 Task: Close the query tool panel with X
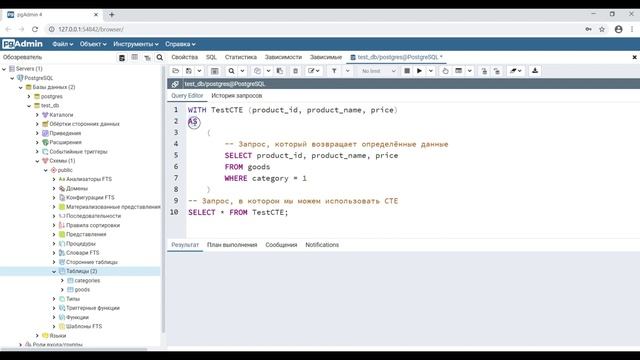click(634, 58)
